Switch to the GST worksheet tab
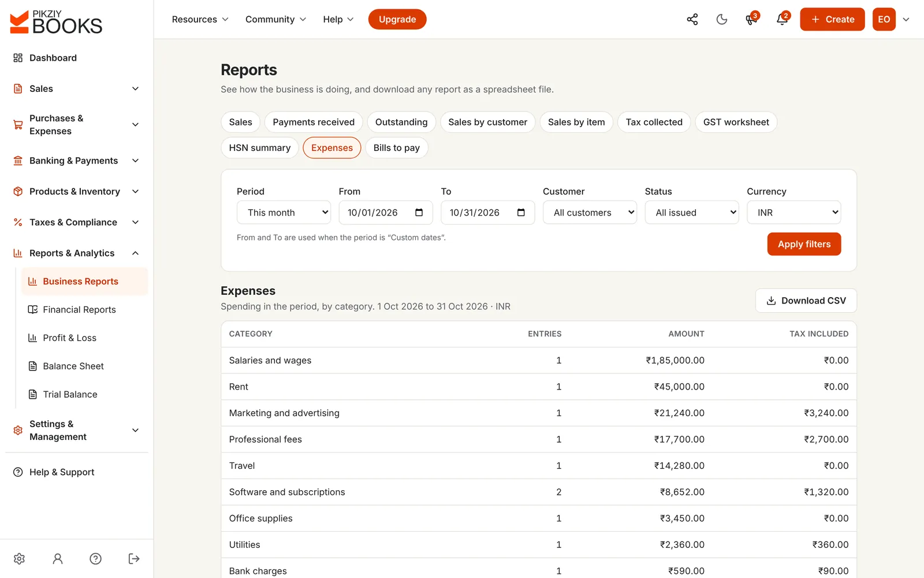Image resolution: width=924 pixels, height=578 pixels. 736,122
